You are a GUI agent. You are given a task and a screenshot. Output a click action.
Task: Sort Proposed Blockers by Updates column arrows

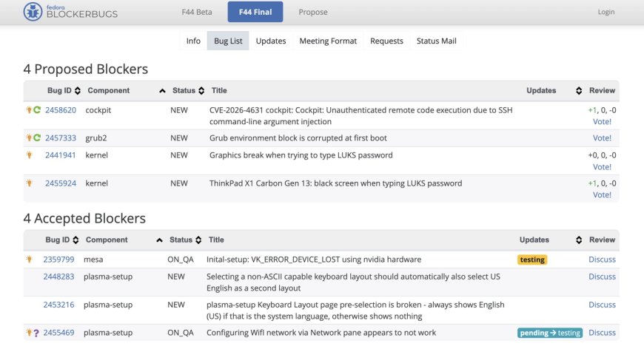[x=579, y=91]
